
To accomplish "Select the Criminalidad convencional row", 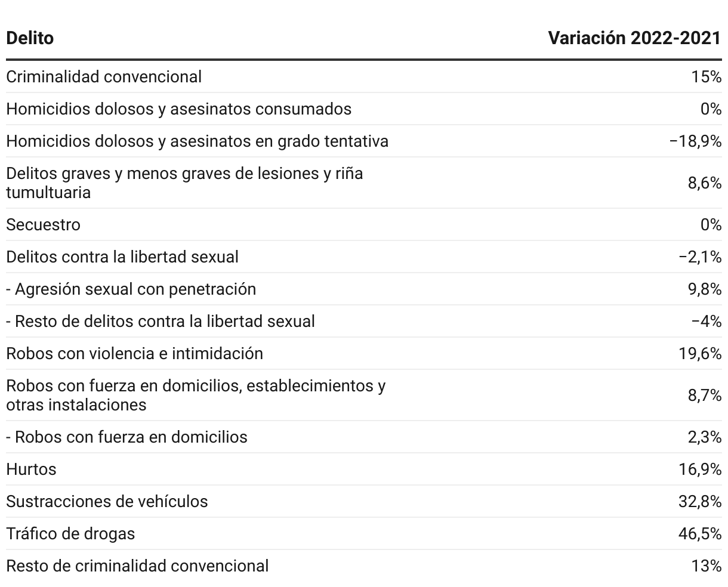I will (x=364, y=76).
